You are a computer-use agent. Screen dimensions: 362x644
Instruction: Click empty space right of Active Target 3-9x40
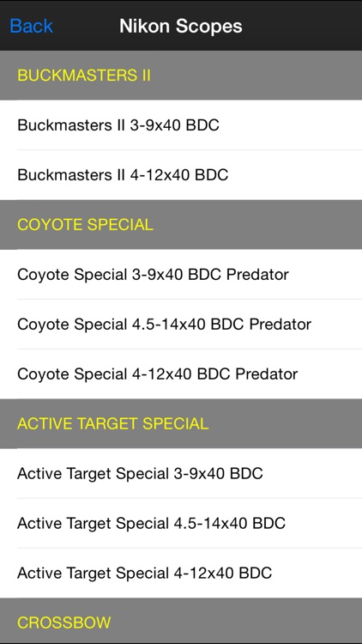312,473
